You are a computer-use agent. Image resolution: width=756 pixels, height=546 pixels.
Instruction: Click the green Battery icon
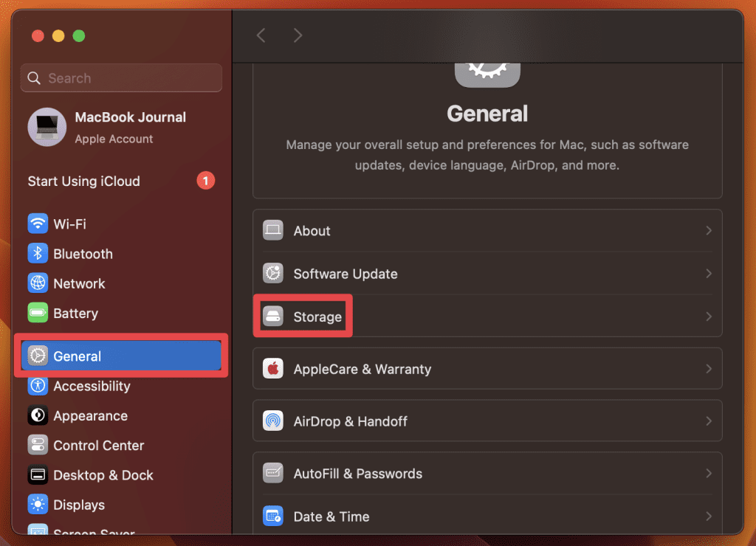click(38, 314)
